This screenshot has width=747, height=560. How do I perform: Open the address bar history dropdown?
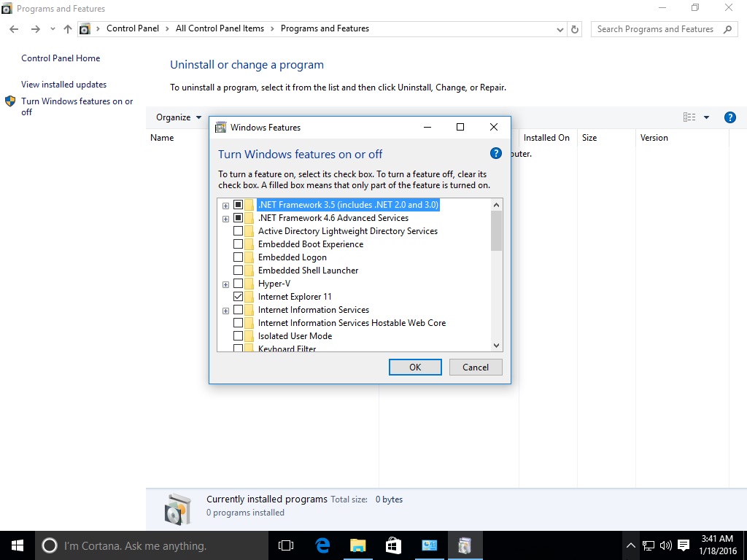(560, 29)
